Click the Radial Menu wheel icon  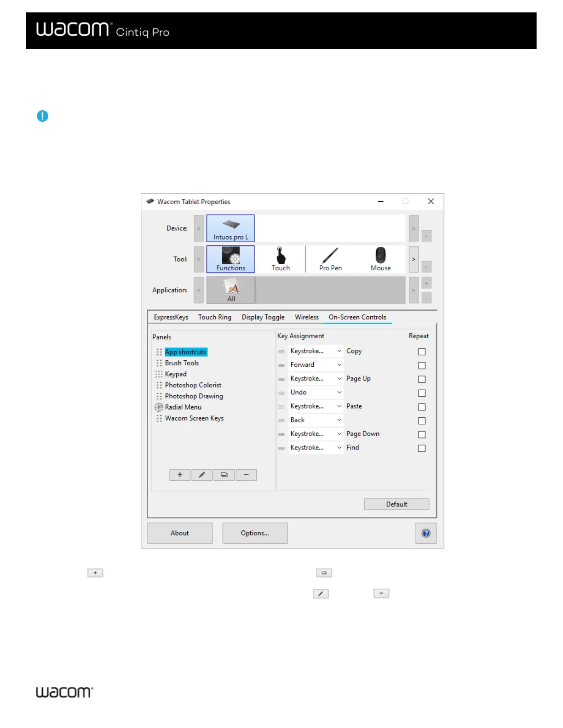coord(159,407)
